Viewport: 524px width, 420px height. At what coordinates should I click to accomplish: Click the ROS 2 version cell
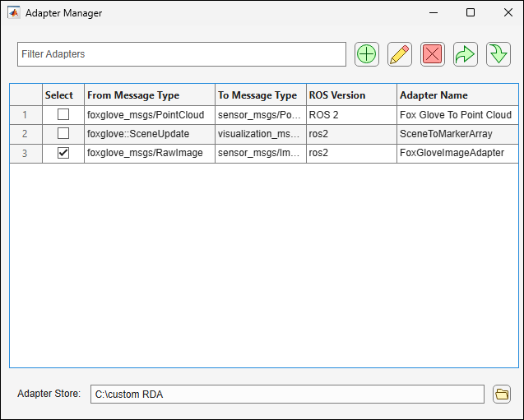[351, 115]
